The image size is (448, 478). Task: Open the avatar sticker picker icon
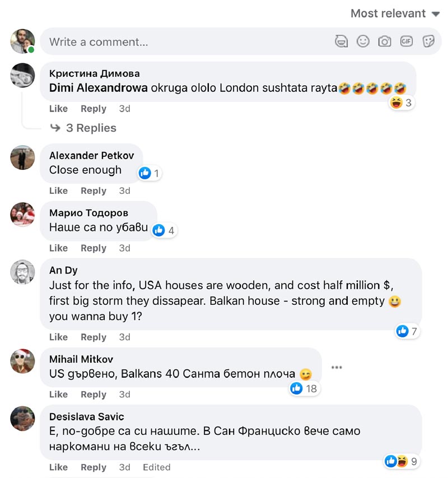[x=341, y=41]
